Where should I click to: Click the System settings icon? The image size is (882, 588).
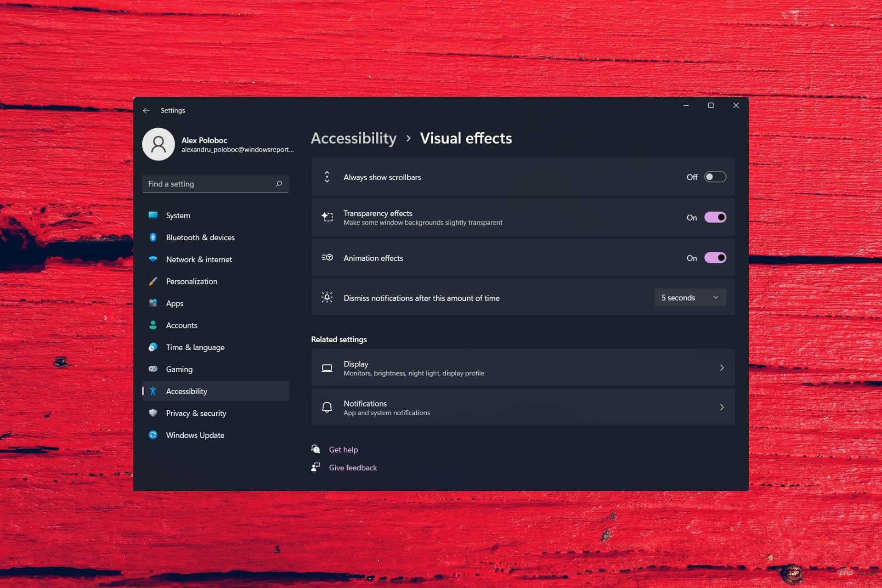point(153,215)
